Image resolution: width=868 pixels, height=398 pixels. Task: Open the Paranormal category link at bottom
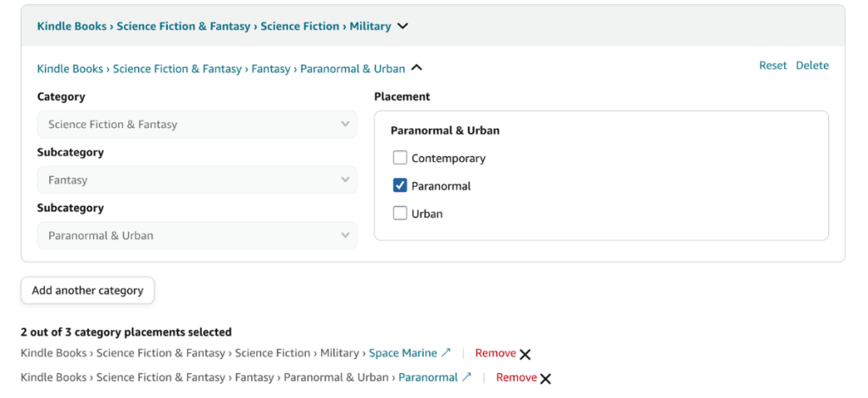click(x=427, y=377)
